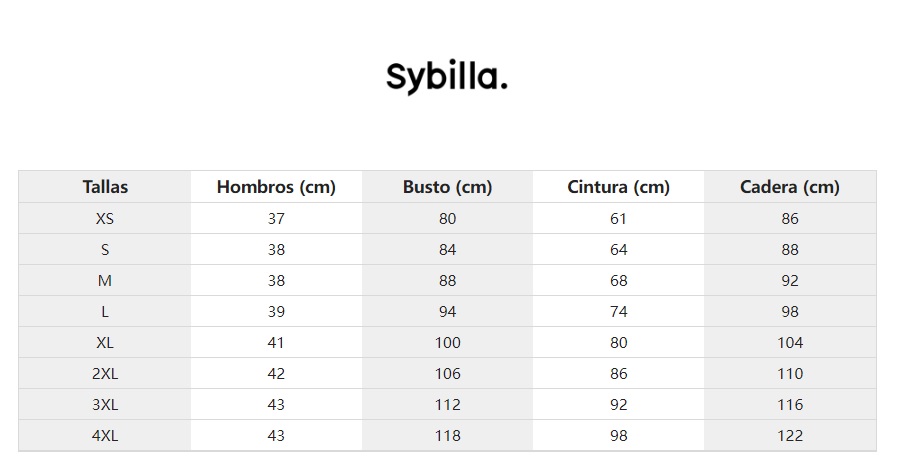Select the L waist value 74
Viewport: 899px width, 474px height.
(x=618, y=311)
